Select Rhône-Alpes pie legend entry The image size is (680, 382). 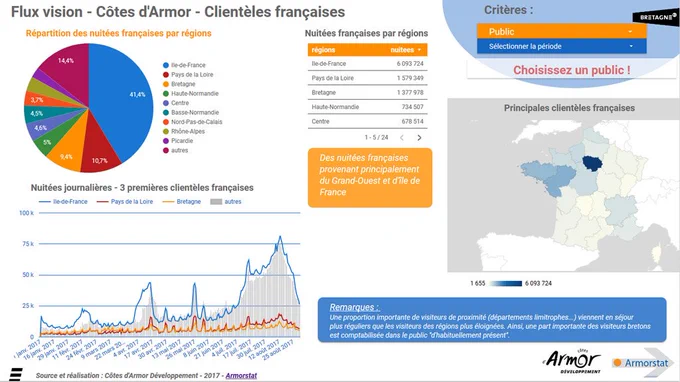[183, 131]
